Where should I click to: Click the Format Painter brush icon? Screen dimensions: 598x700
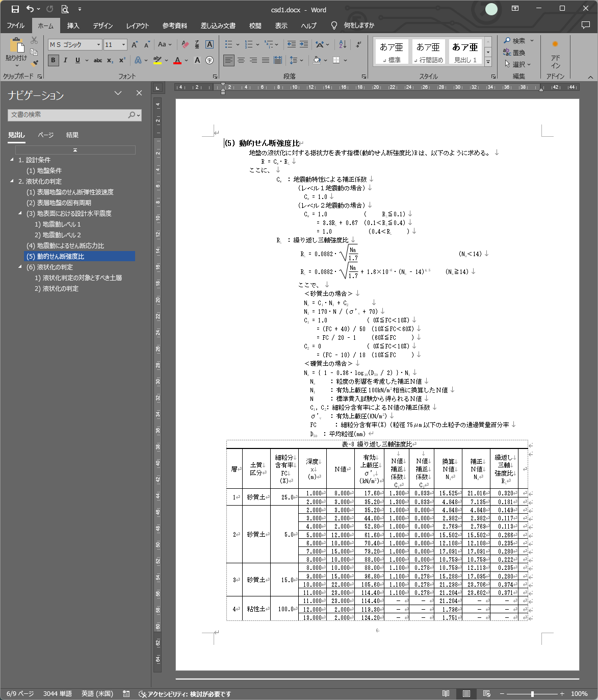tap(34, 63)
